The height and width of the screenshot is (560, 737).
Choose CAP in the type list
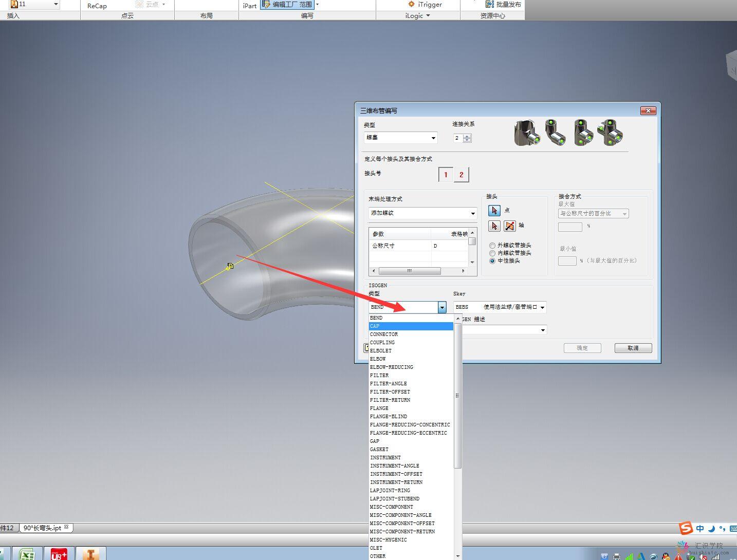click(x=411, y=326)
